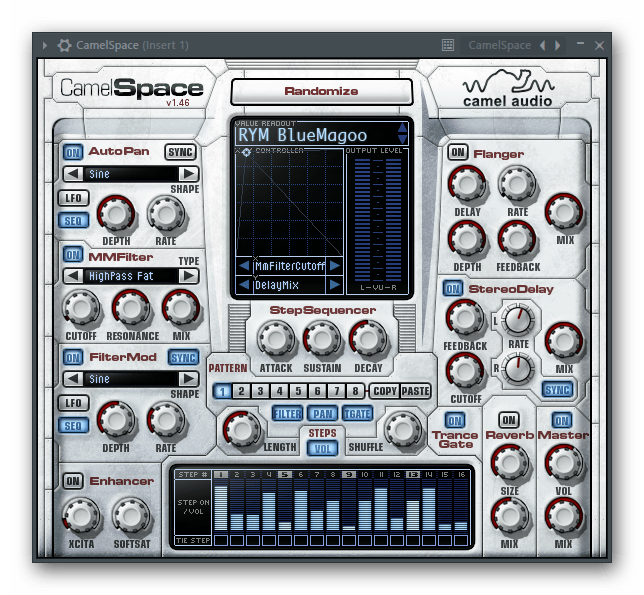Toggle StereoDelay ON switch

pos(453,289)
